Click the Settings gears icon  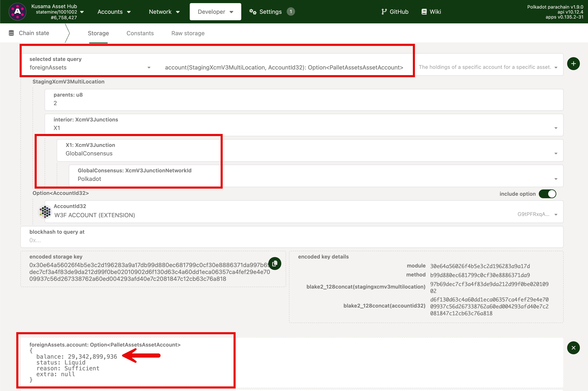(x=253, y=12)
